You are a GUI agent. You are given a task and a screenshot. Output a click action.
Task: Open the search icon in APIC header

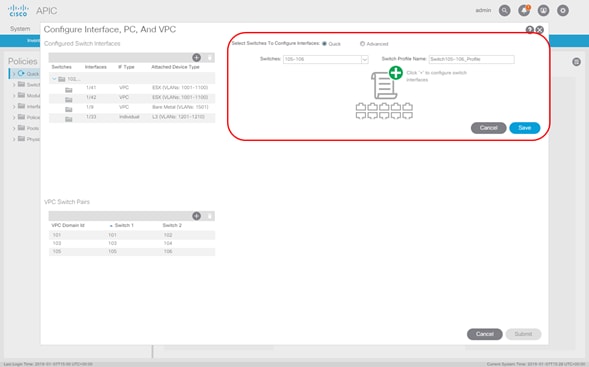pos(504,11)
